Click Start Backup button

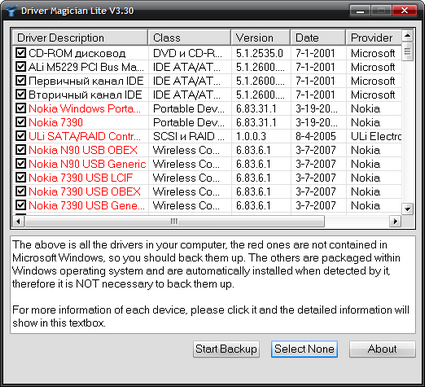point(226,349)
